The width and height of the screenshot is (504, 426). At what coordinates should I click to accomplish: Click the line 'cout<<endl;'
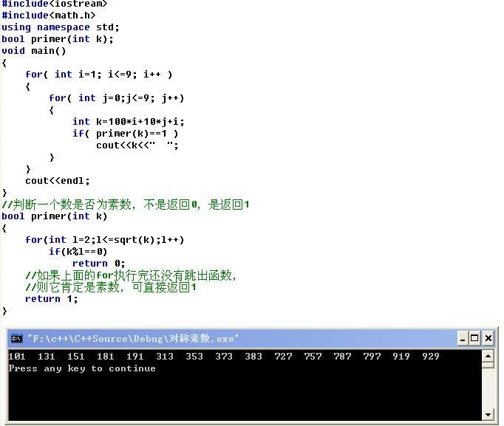[x=58, y=181]
